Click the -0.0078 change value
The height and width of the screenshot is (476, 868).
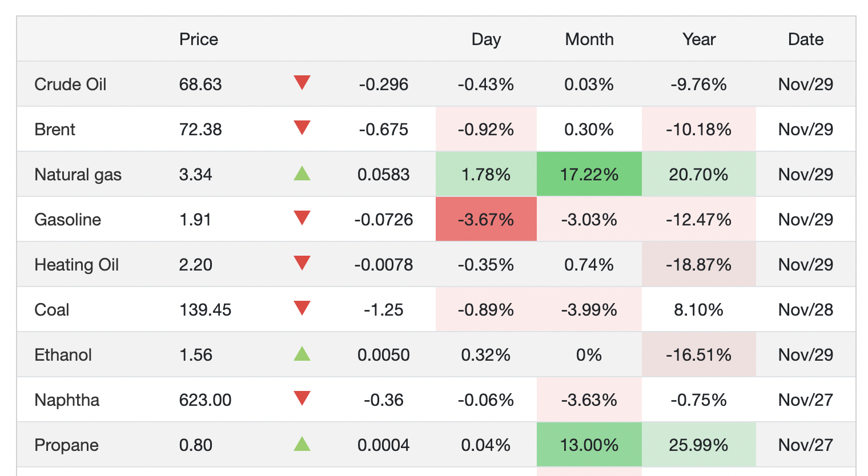(384, 265)
